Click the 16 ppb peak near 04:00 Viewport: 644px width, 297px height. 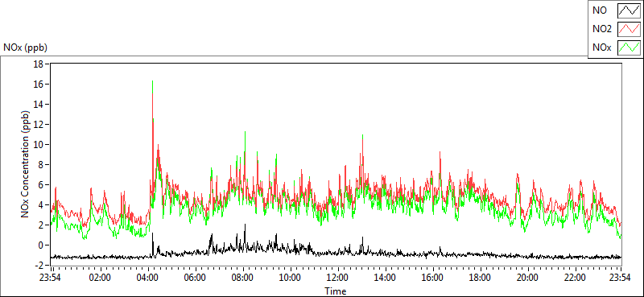(x=152, y=82)
